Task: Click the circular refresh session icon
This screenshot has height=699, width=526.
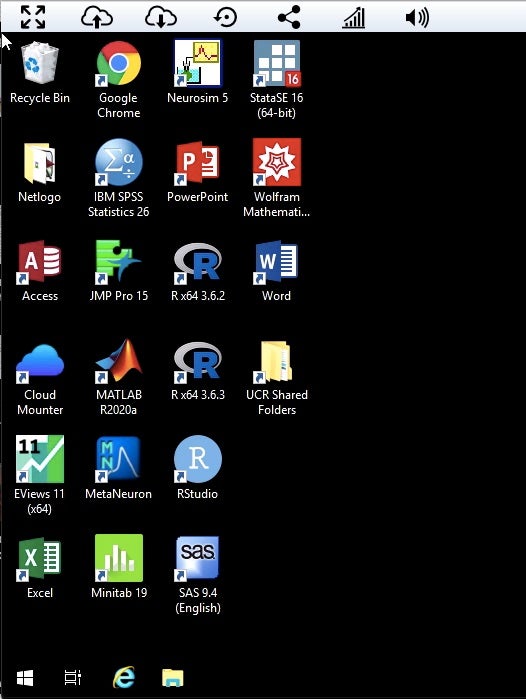Action: [225, 17]
